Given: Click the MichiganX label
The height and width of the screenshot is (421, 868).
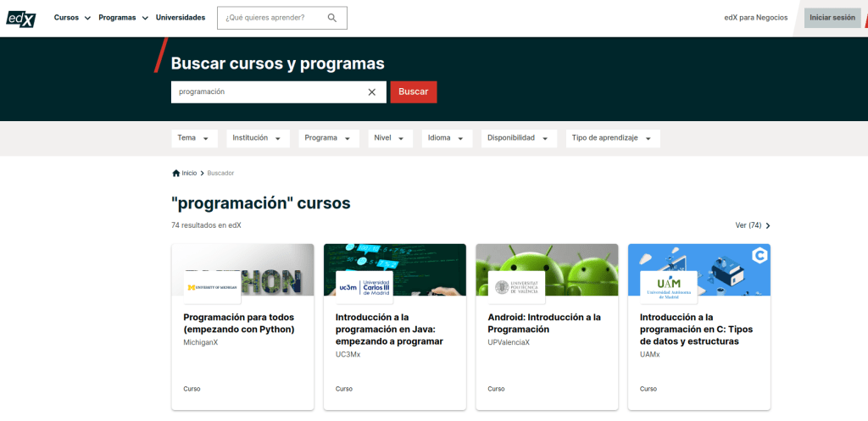Looking at the screenshot, I should (200, 342).
